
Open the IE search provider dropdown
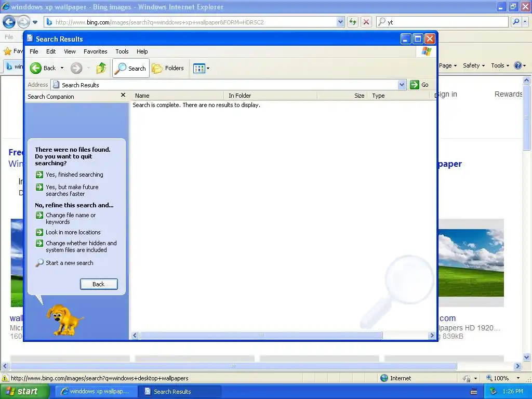(x=525, y=22)
